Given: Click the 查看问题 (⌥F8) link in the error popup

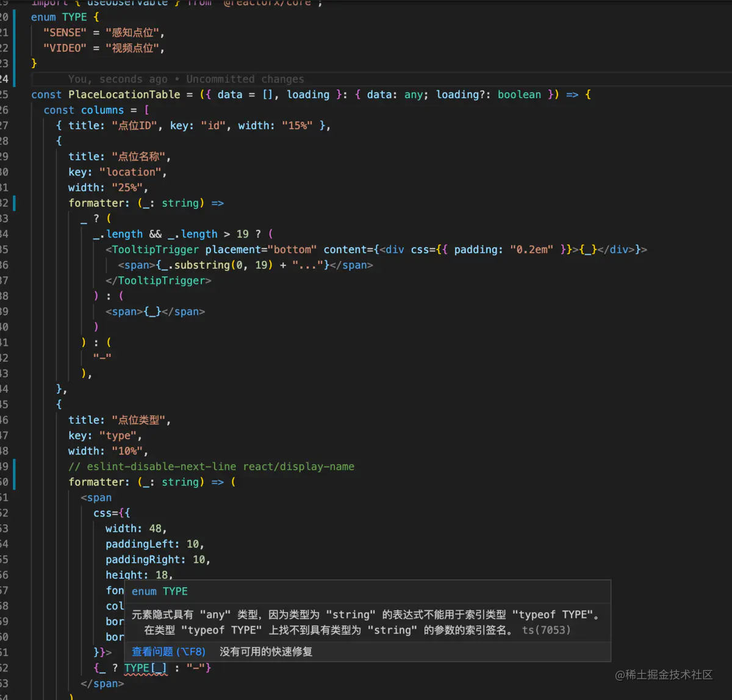Looking at the screenshot, I should click(x=168, y=651).
